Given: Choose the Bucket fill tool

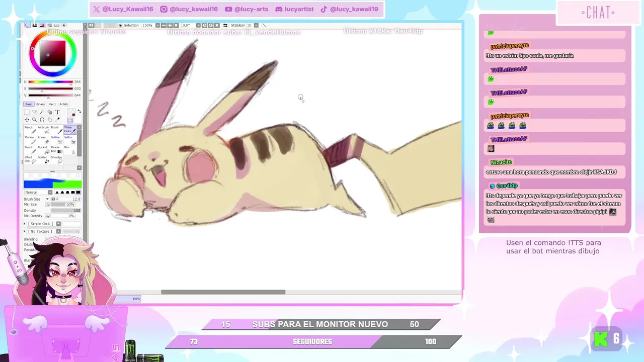Looking at the screenshot, I should (x=44, y=150).
